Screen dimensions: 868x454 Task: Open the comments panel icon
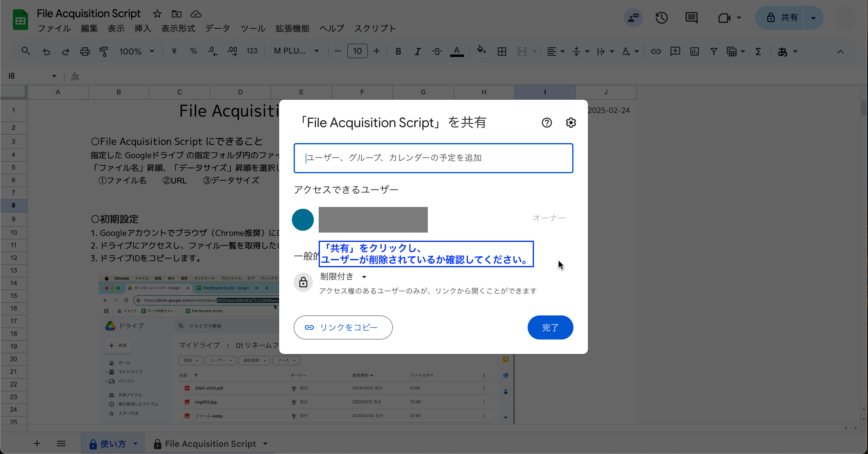coord(691,17)
